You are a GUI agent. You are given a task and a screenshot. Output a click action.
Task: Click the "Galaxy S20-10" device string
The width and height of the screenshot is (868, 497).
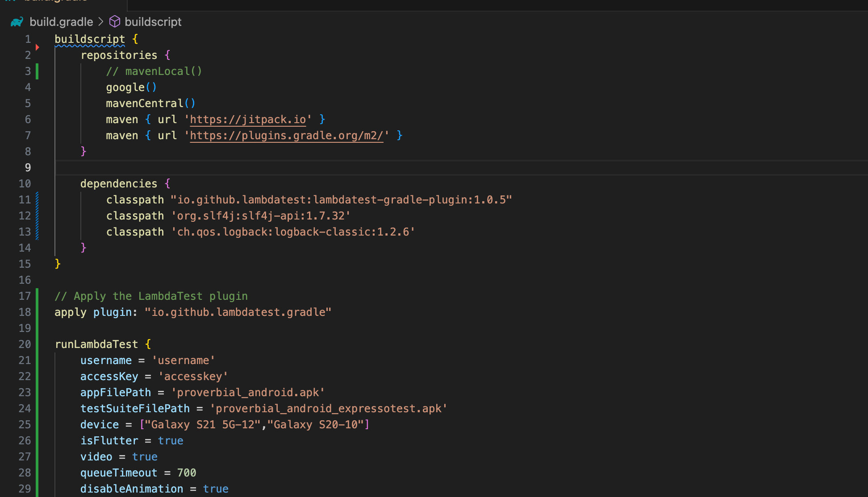pyautogui.click(x=316, y=425)
